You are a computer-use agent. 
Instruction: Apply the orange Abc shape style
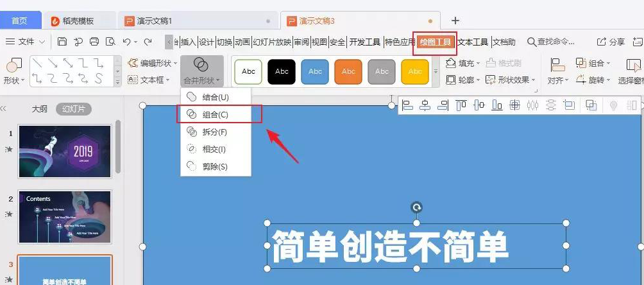[348, 71]
